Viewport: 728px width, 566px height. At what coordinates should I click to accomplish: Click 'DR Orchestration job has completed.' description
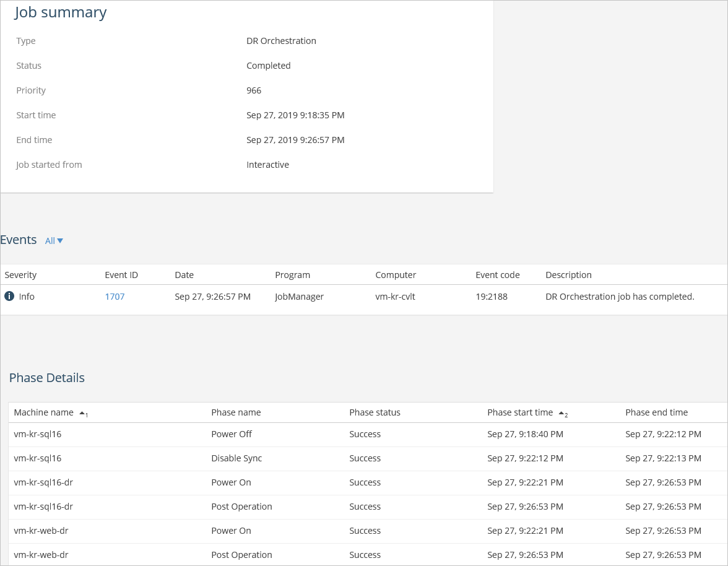point(620,297)
